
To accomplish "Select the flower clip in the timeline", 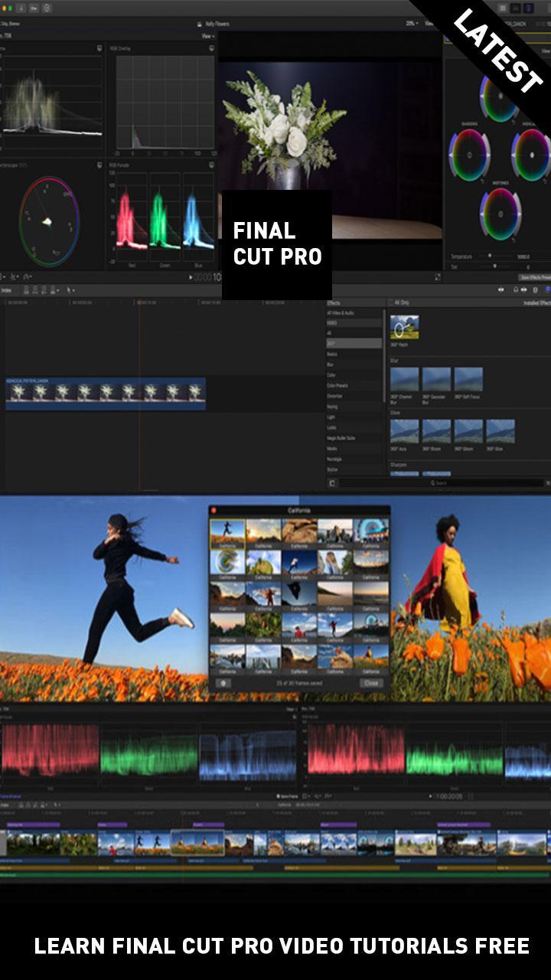I will pyautogui.click(x=106, y=394).
